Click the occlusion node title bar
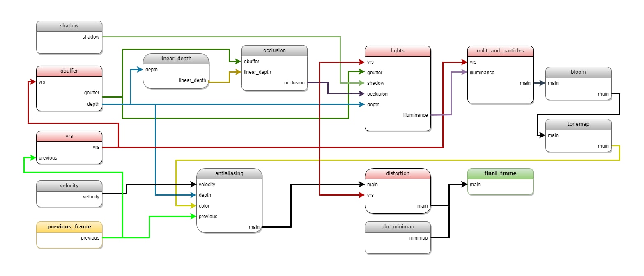Viewport: 644px width, 276px height. pos(274,50)
